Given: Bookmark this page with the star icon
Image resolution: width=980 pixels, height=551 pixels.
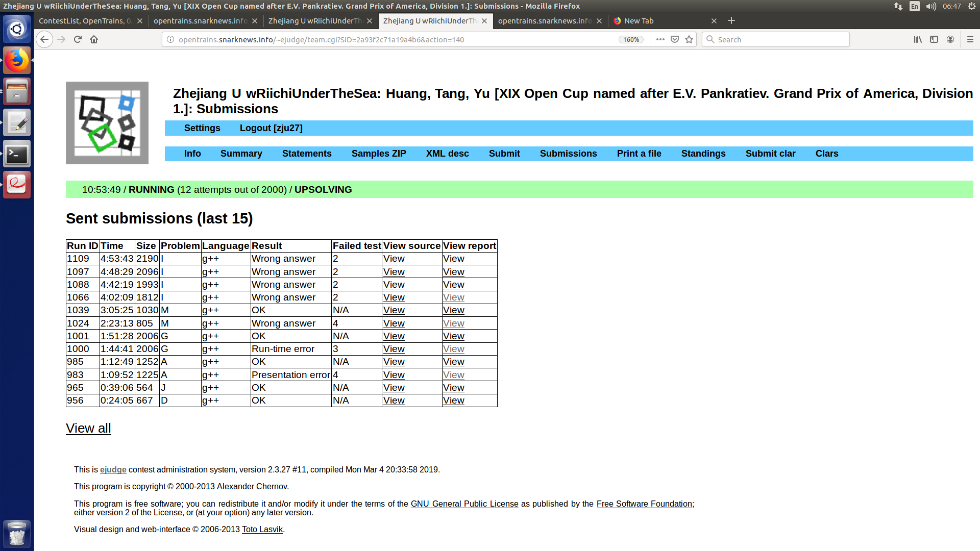Looking at the screenshot, I should pos(689,39).
